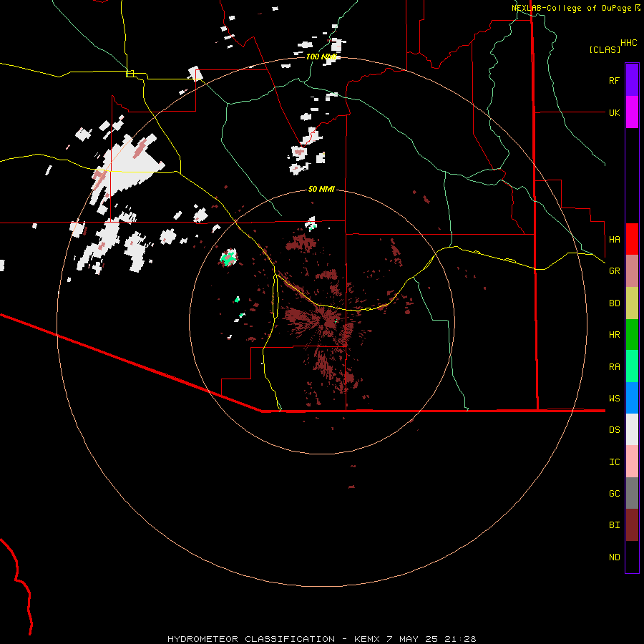Click the '50 NMI' range ring label
This screenshot has width=644, height=644.
pos(321,189)
